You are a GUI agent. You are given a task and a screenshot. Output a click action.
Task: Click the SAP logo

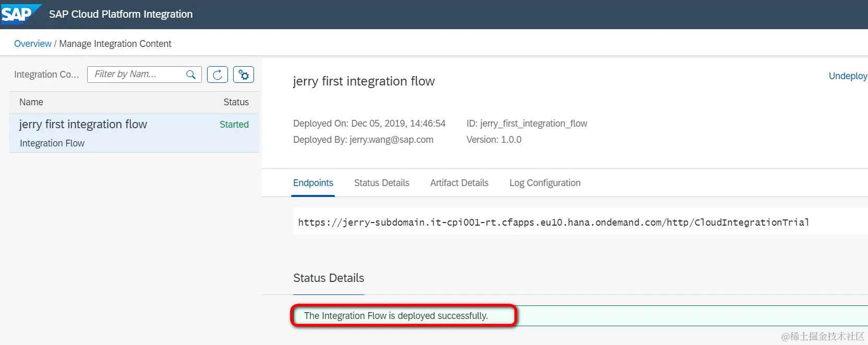pyautogui.click(x=19, y=14)
